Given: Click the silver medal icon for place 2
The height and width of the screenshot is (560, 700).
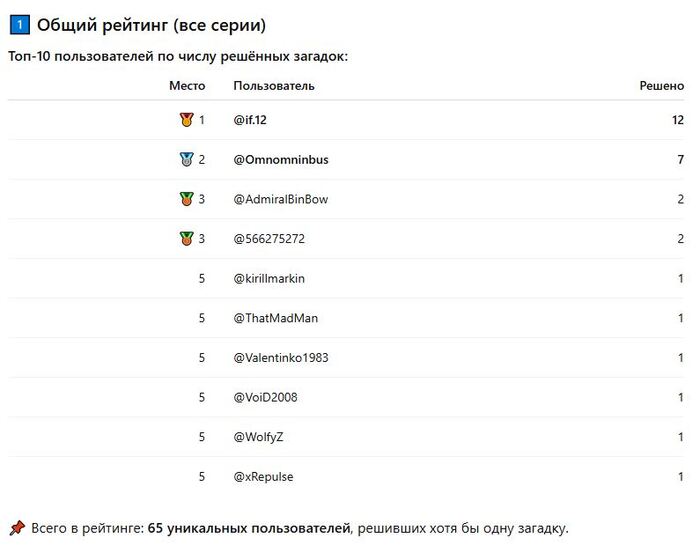Looking at the screenshot, I should pyautogui.click(x=186, y=159).
